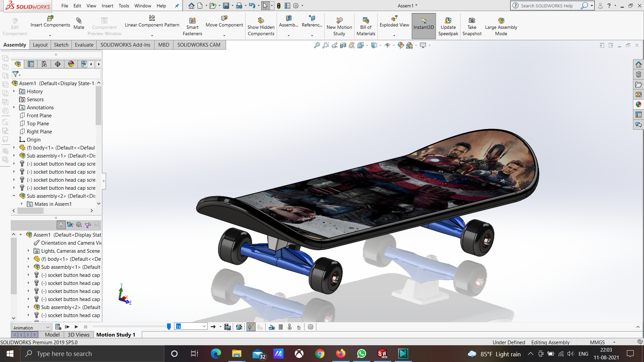The height and width of the screenshot is (362, 644).
Task: Create an Exploded View
Action: coord(394,21)
